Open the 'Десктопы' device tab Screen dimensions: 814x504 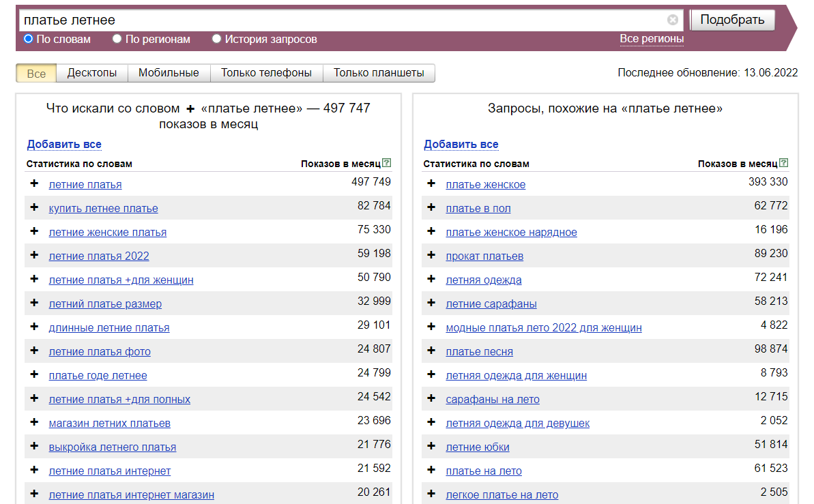[92, 73]
